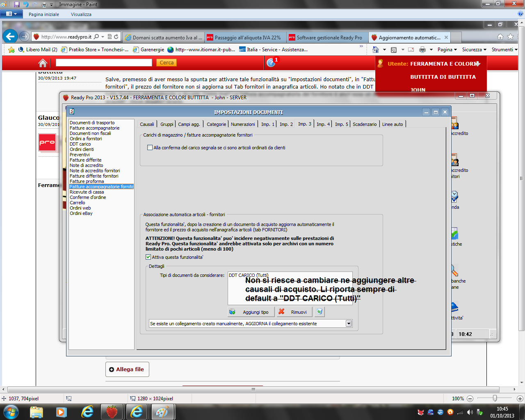Click the recycle icon button beside Rimuovi

(320, 312)
